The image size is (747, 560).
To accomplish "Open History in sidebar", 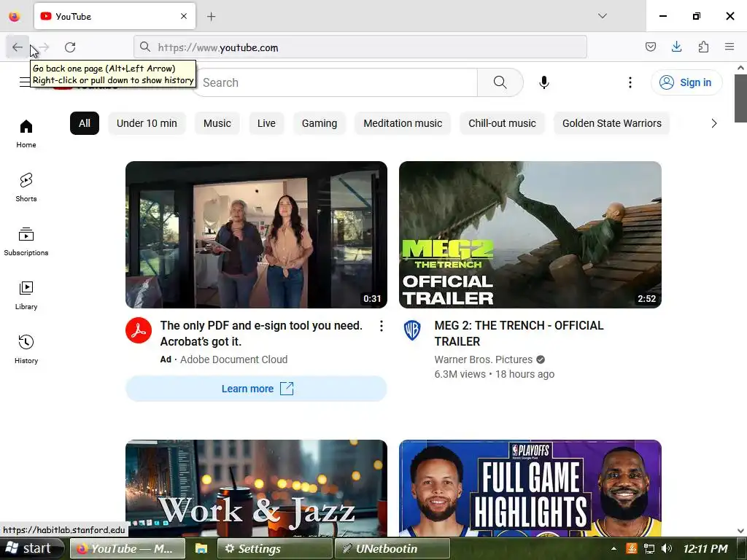I will (26, 349).
